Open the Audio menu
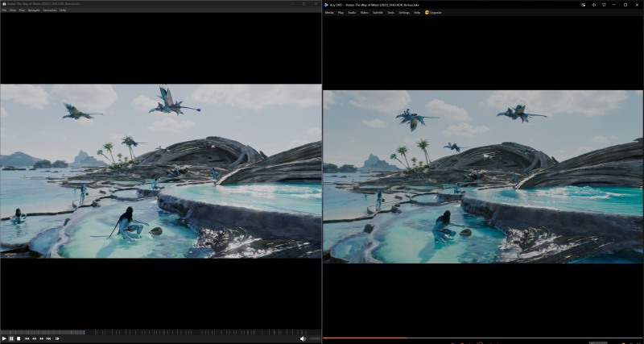This screenshot has width=644, height=344. tap(352, 13)
